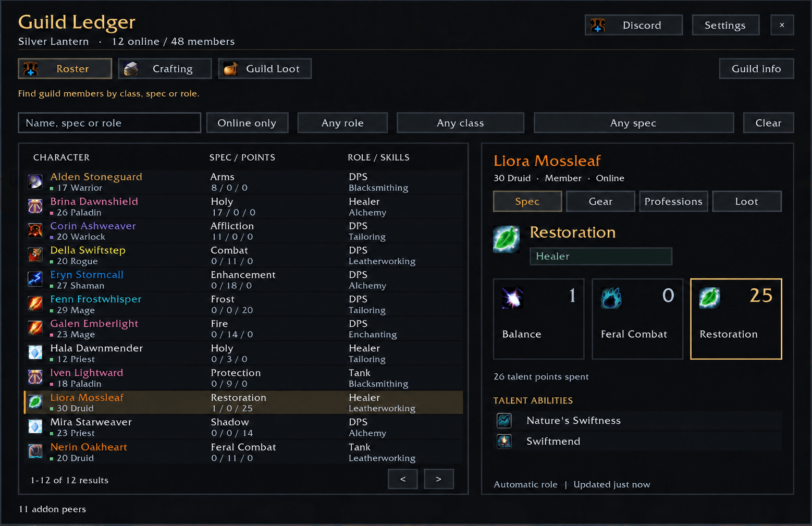
Task: Click Brina Dawnshield's paladin class icon
Action: coord(35,206)
